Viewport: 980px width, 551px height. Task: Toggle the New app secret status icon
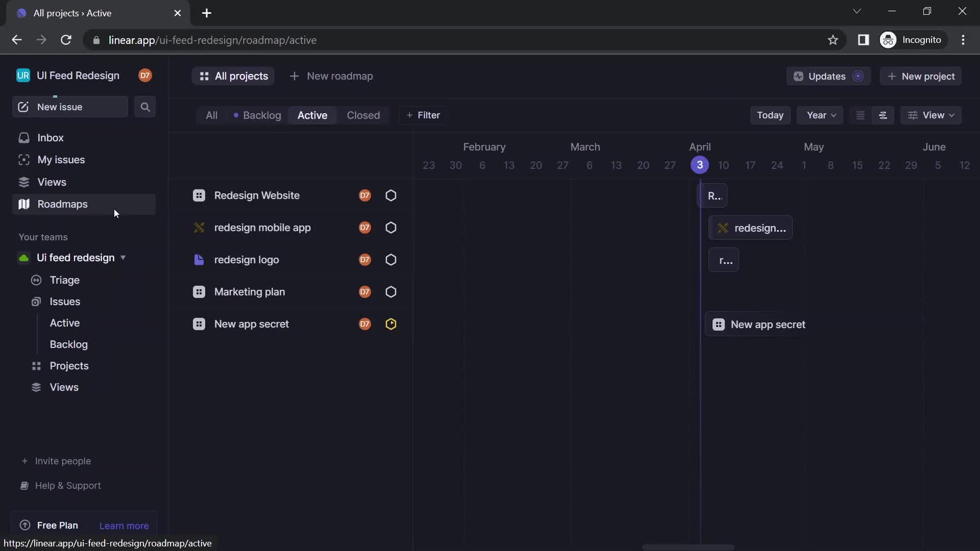coord(390,323)
